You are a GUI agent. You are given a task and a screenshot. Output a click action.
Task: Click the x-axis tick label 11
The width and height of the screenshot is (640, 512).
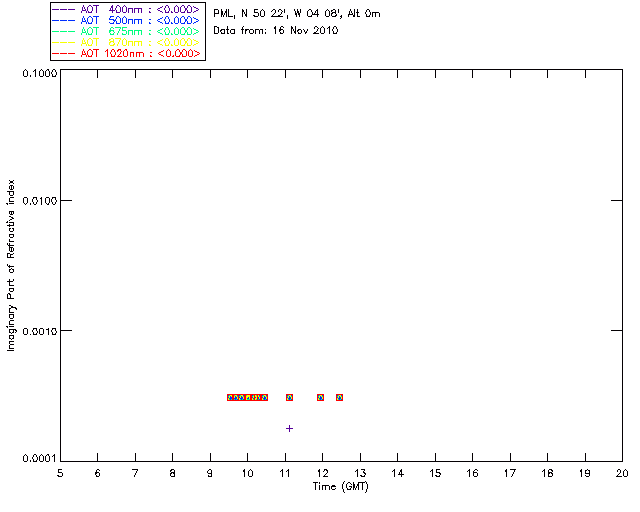pos(285,473)
